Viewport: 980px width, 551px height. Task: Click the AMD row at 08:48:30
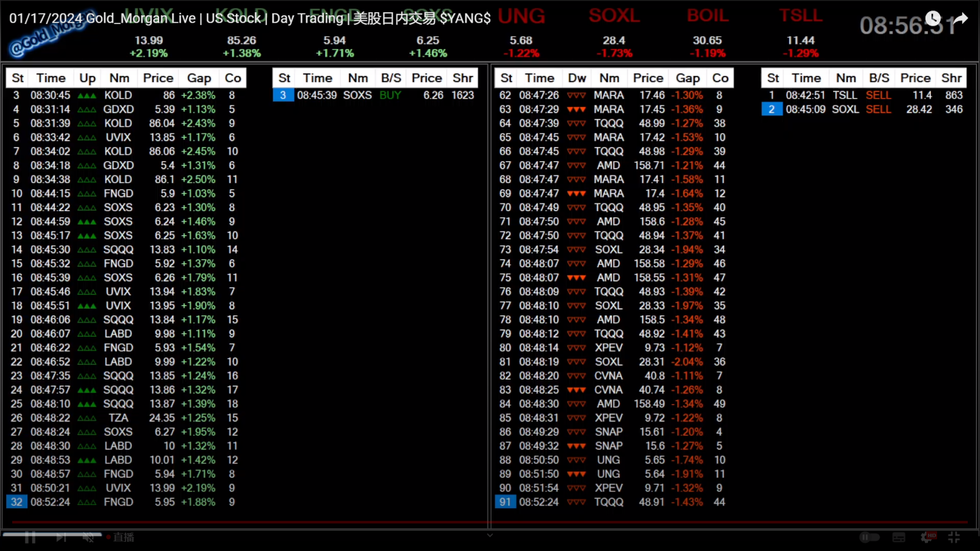(x=614, y=404)
